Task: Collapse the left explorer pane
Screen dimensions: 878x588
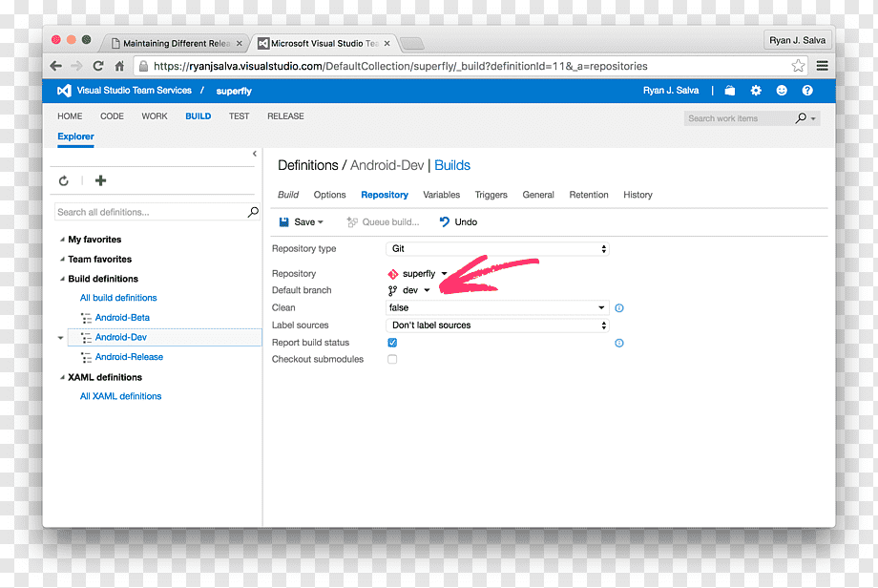Action: 255,154
